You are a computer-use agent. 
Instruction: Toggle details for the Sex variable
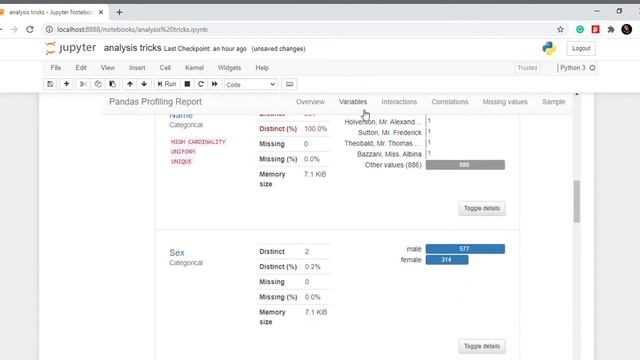[482, 346]
